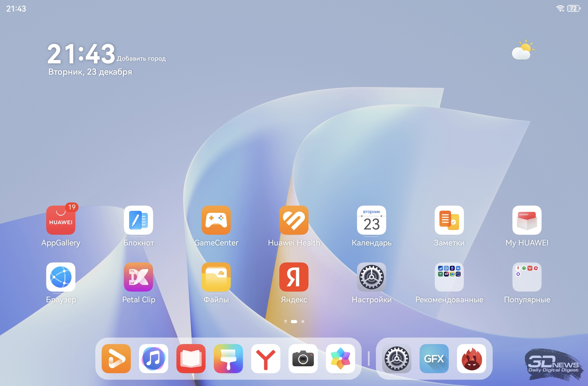Launch GFX benchmark from dock
Screen dimensions: 588x386
[x=434, y=358]
